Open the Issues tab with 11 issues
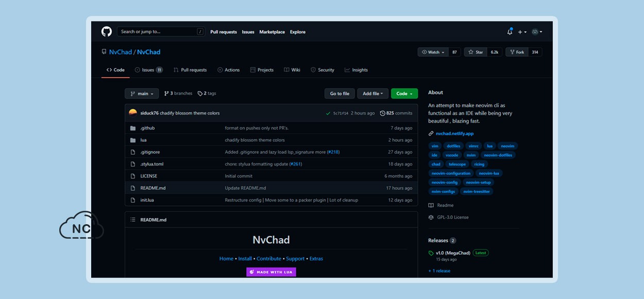 (x=149, y=70)
